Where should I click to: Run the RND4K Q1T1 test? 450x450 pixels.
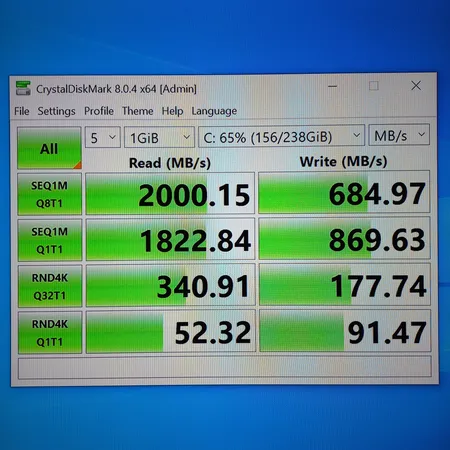click(x=50, y=333)
